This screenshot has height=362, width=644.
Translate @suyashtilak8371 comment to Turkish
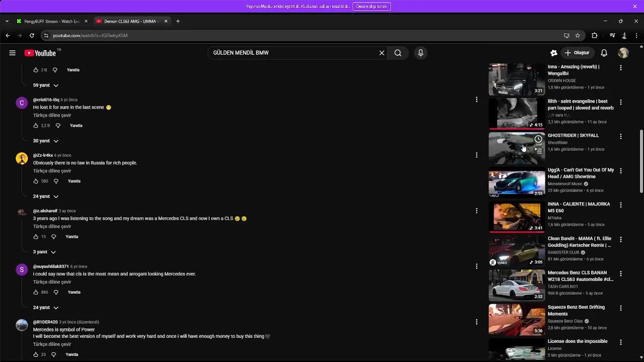(52, 282)
